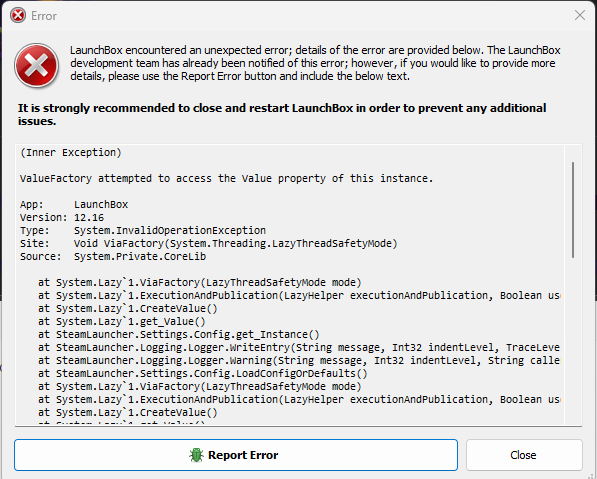Submit details using the Report Error button

(236, 455)
